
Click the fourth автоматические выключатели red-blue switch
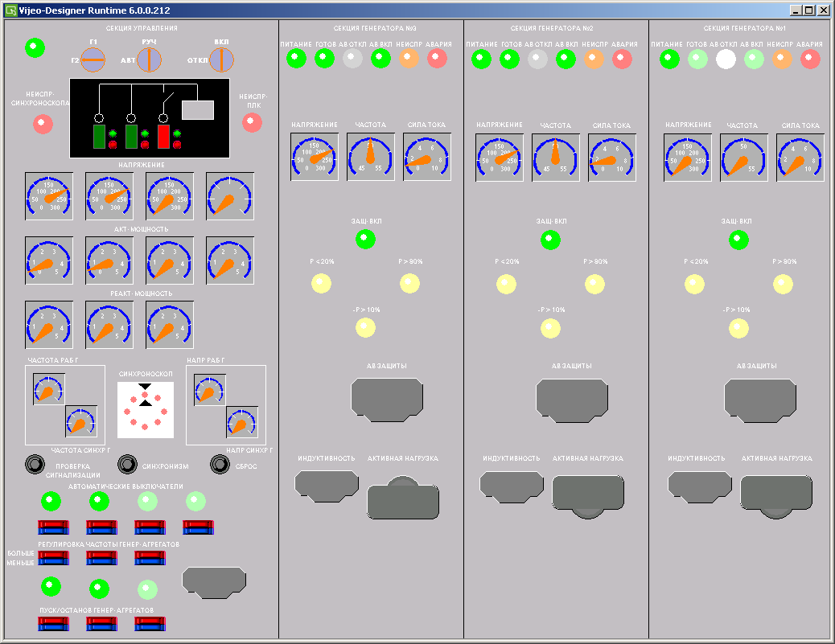(x=198, y=527)
